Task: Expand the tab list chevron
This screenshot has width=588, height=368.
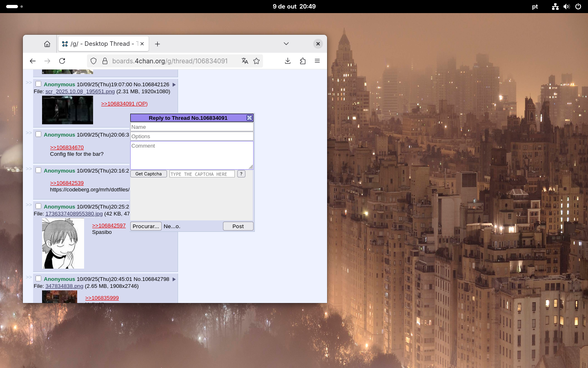Action: click(286, 44)
